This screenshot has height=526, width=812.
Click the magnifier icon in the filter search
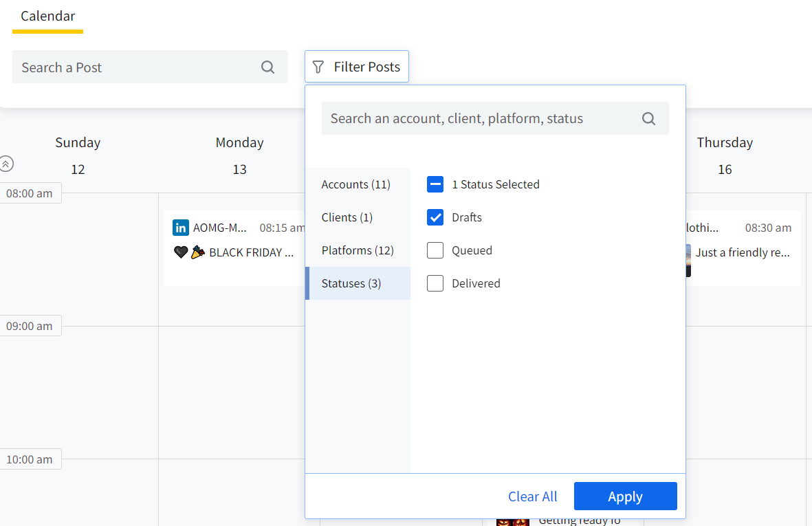648,118
